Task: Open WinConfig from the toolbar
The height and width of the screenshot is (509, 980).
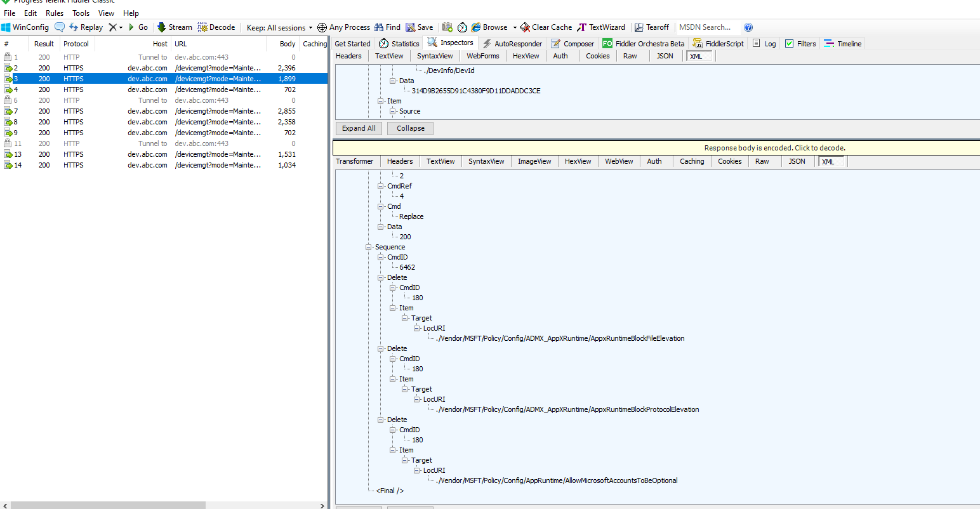Action: (x=25, y=27)
